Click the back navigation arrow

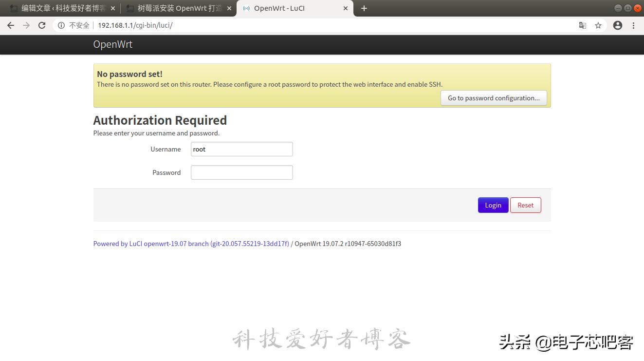[10, 25]
